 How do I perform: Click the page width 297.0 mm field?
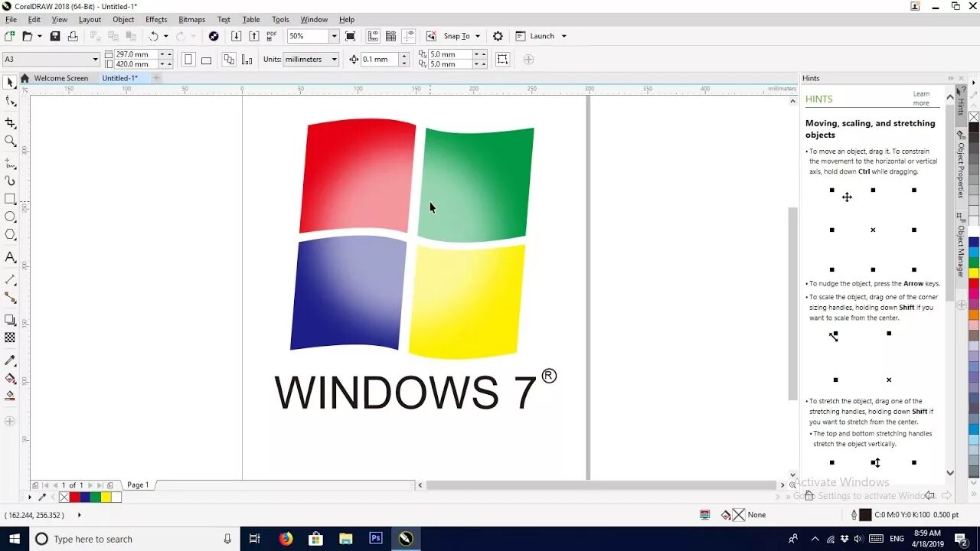coord(136,54)
